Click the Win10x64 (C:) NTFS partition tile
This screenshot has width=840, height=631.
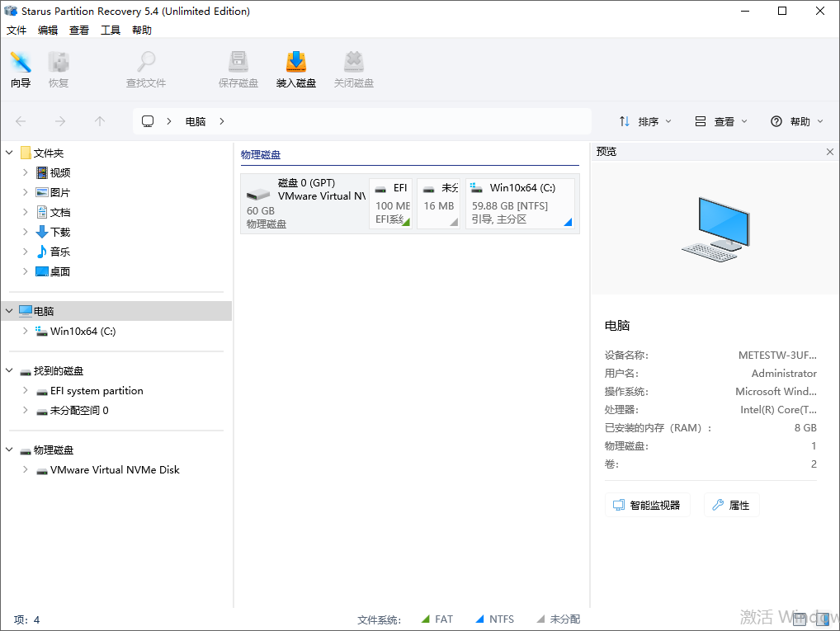coord(520,203)
